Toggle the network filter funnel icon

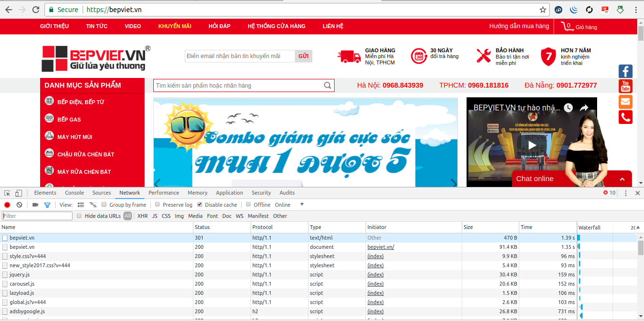click(47, 205)
